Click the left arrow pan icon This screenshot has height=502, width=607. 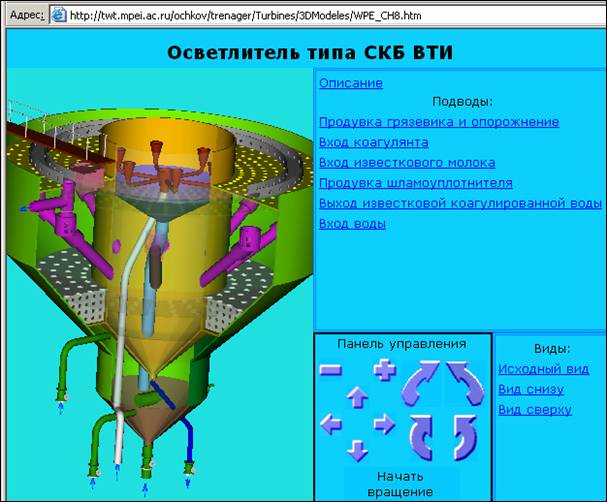(331, 424)
